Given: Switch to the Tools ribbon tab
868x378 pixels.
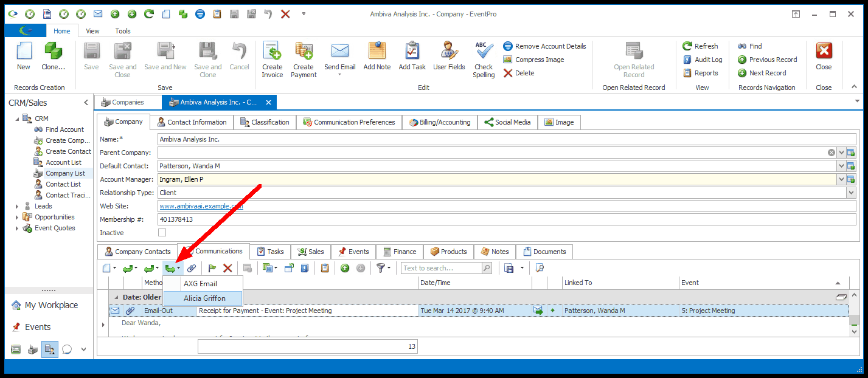Looking at the screenshot, I should click(123, 31).
